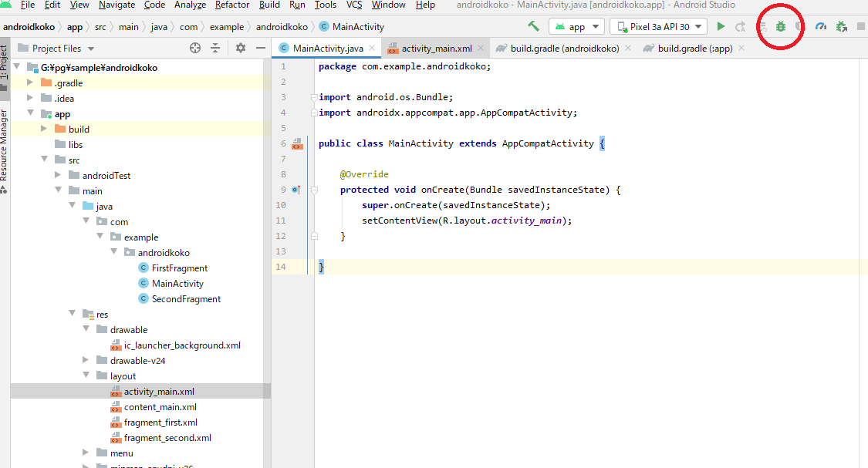Click the example breadcrumb segment
The image size is (868, 468).
pyautogui.click(x=226, y=26)
